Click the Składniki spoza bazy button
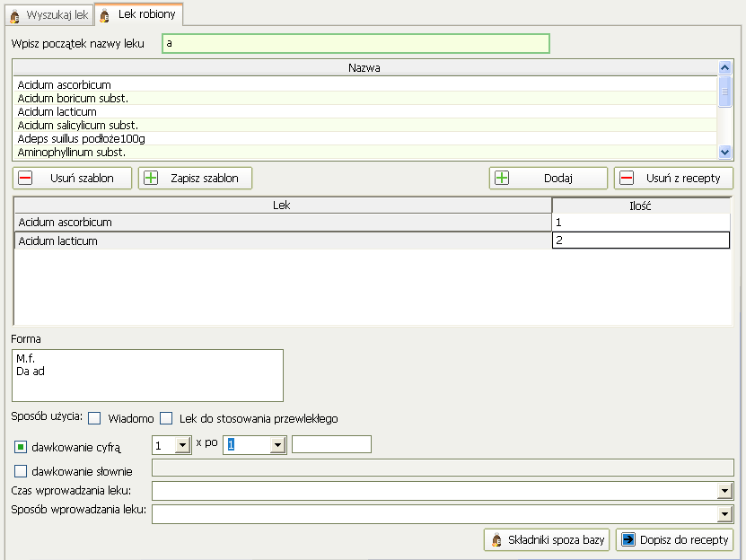The width and height of the screenshot is (746, 560). [x=547, y=539]
